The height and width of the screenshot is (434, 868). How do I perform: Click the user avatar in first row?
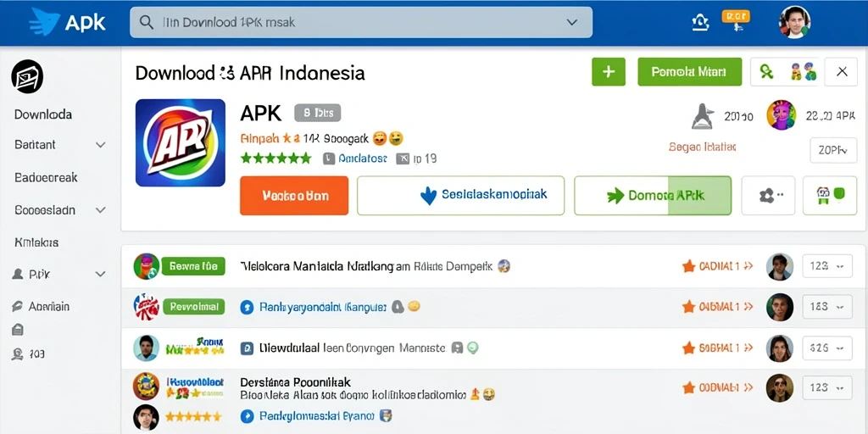780,267
